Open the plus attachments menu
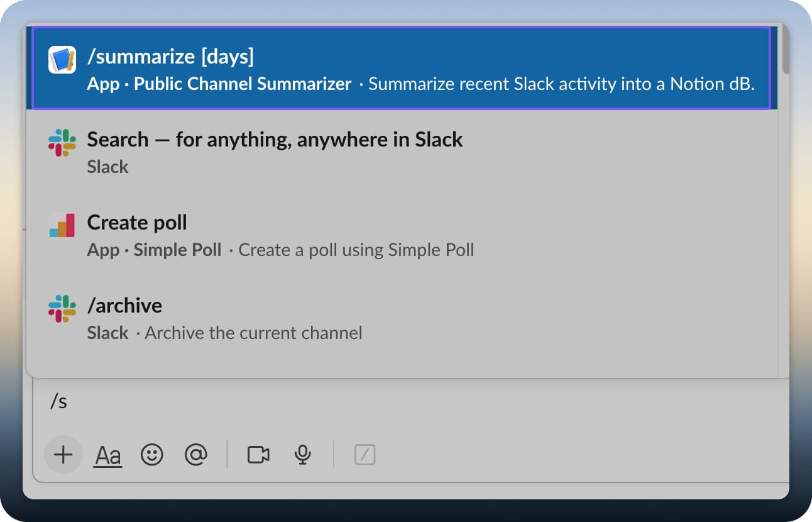 click(x=63, y=454)
